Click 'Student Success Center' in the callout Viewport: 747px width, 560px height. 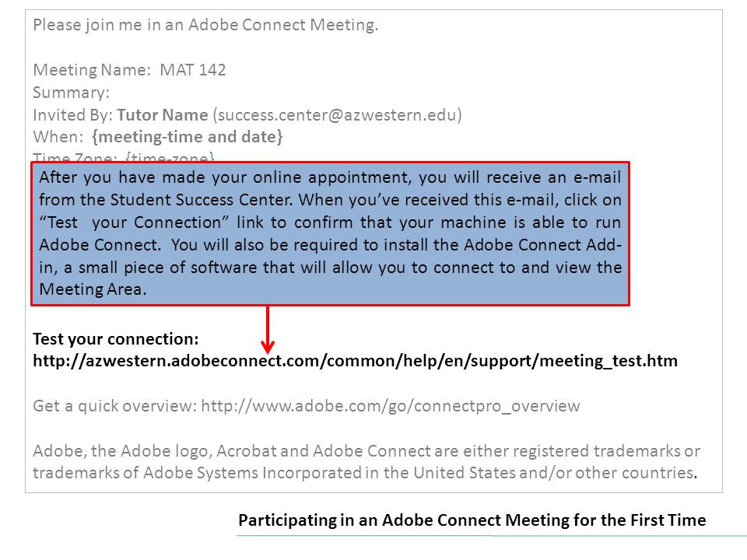[x=201, y=200]
